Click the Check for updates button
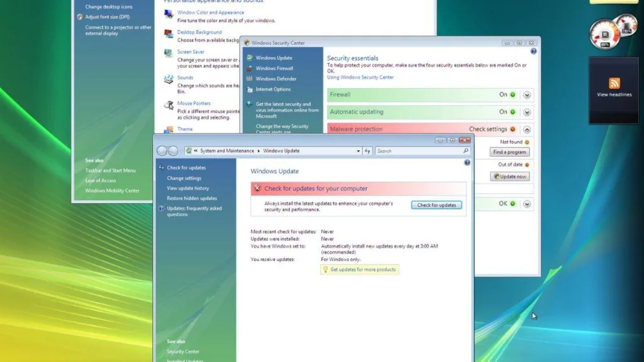Image resolution: width=644 pixels, height=362 pixels. click(436, 205)
